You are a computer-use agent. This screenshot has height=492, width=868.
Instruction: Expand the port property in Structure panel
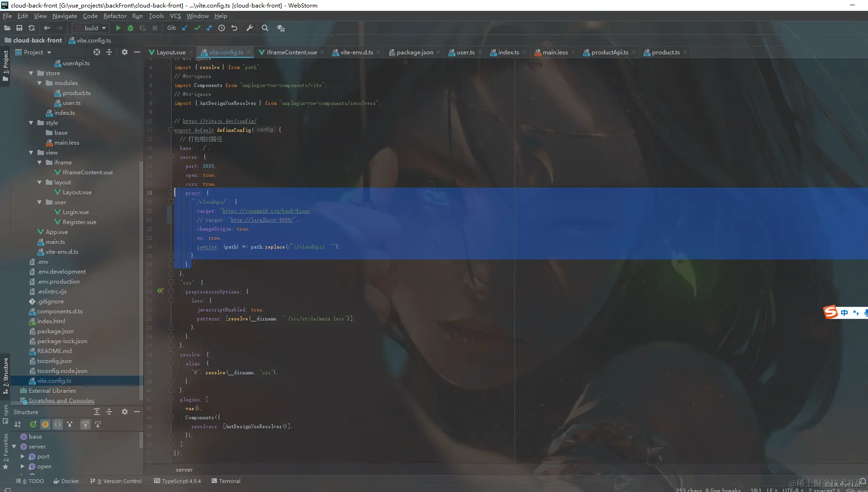(x=22, y=456)
